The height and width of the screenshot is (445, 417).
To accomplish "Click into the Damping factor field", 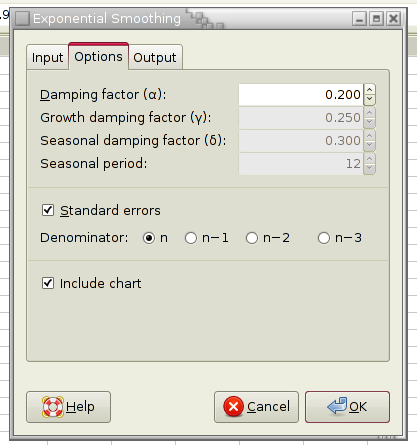I will pos(301,95).
